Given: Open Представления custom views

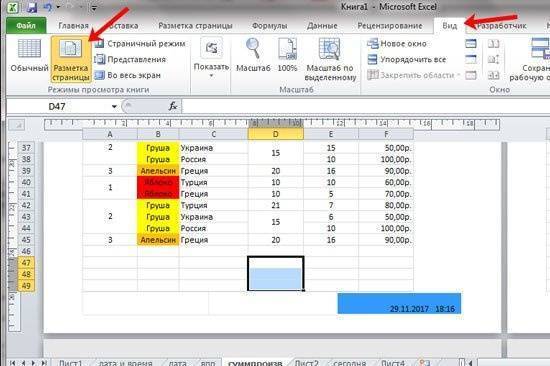Looking at the screenshot, I should [x=130, y=59].
